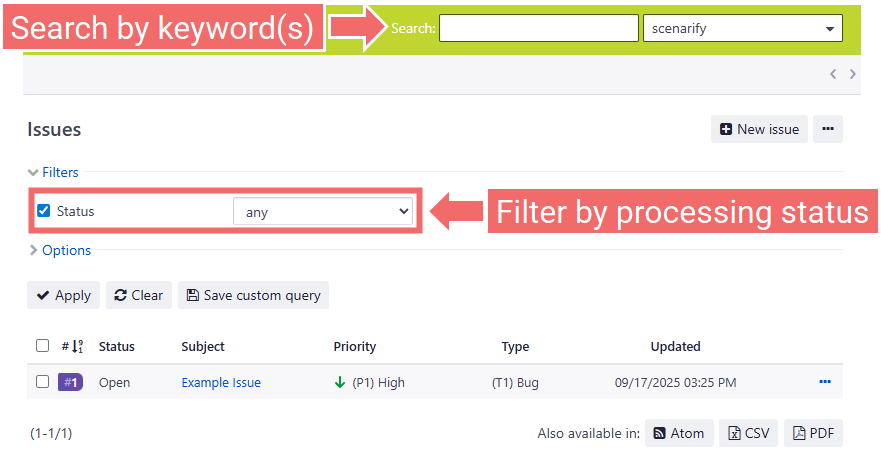881x455 pixels.
Task: Sort by Updated column header
Action: tap(675, 347)
